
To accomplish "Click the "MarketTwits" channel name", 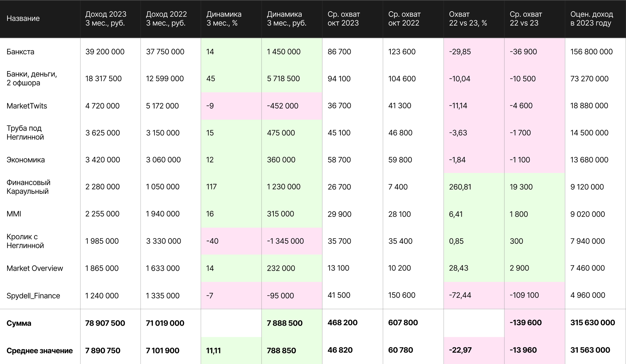I will click(27, 106).
